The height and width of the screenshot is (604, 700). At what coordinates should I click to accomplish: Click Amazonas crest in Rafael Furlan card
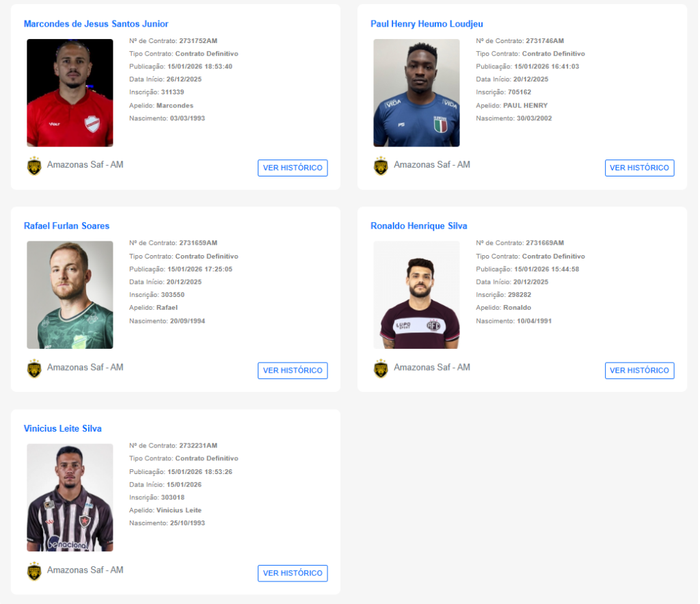coord(34,369)
